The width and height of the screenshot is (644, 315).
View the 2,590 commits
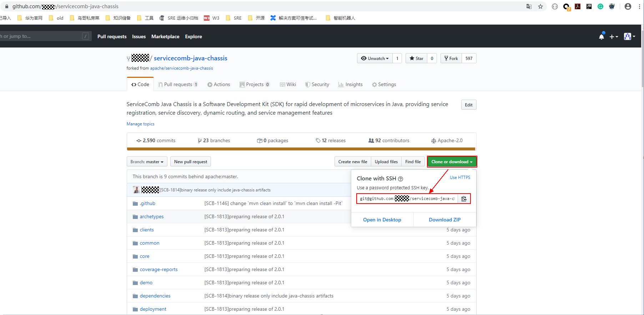[156, 140]
